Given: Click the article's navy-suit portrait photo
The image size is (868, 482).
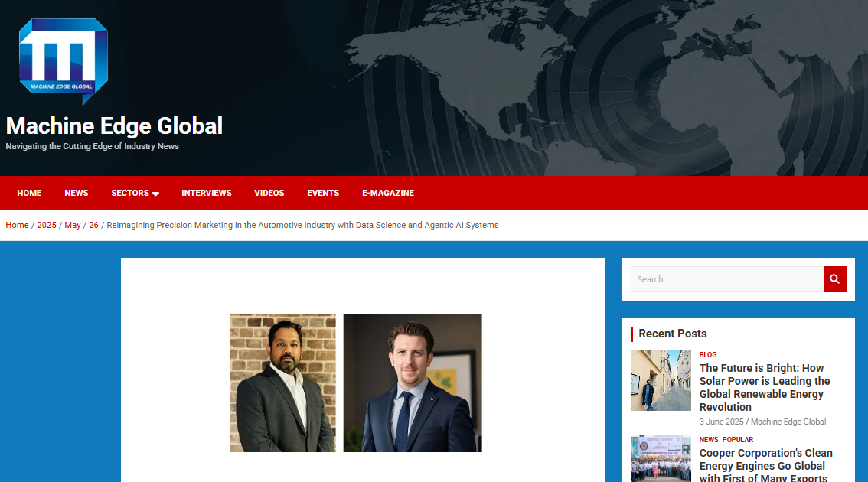Looking at the screenshot, I should coord(413,383).
